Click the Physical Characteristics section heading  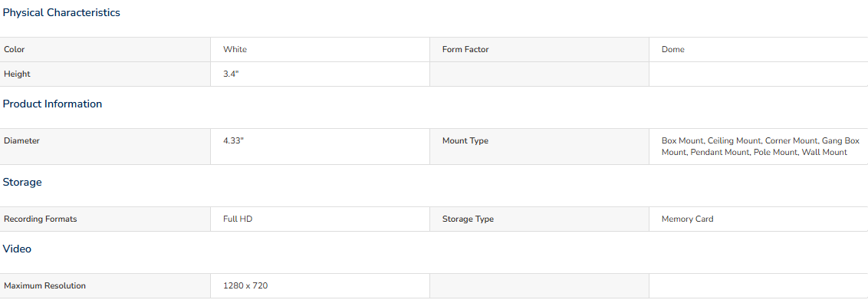pos(61,13)
